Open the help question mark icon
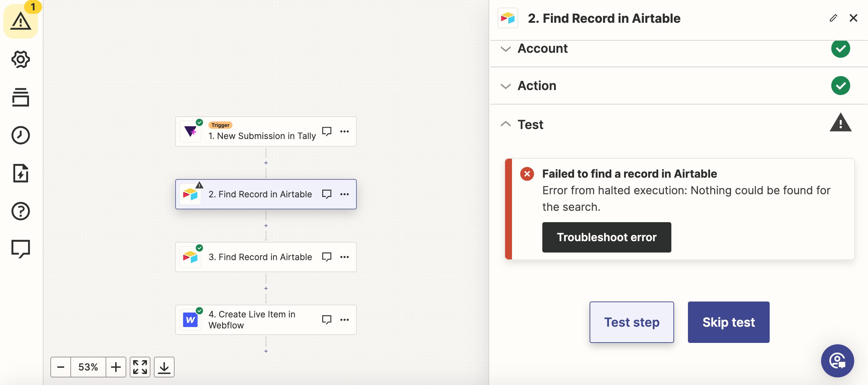 coord(21,211)
